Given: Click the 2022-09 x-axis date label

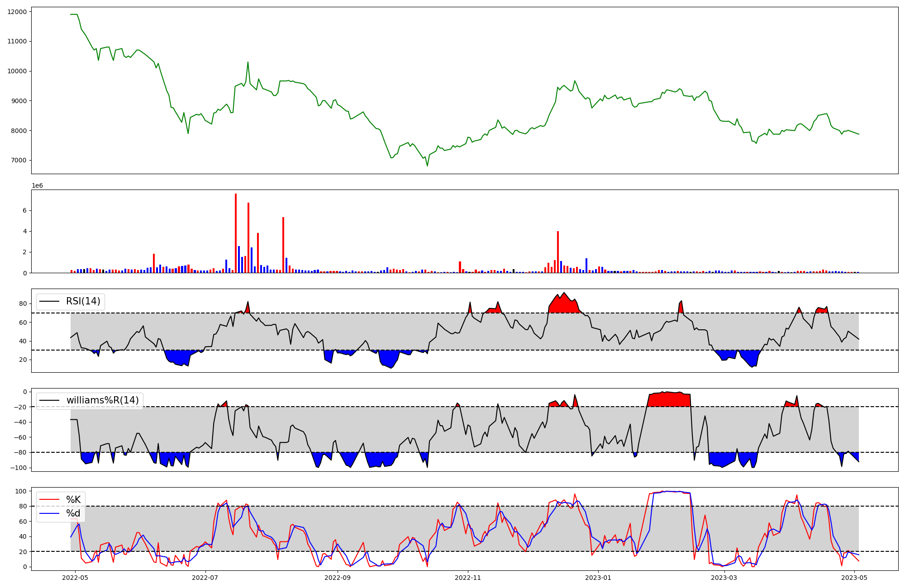Looking at the screenshot, I should tap(338, 578).
